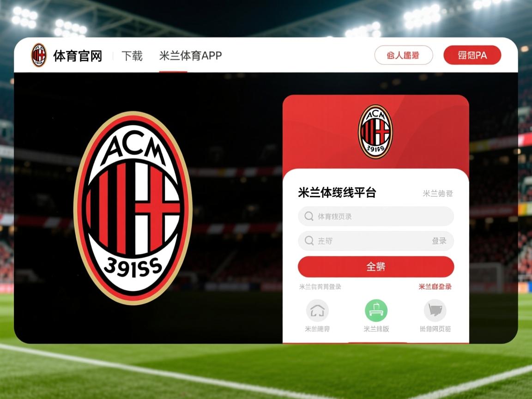The width and height of the screenshot is (532, 399).
Task: Focus the second input field in the card
Action: click(375, 241)
